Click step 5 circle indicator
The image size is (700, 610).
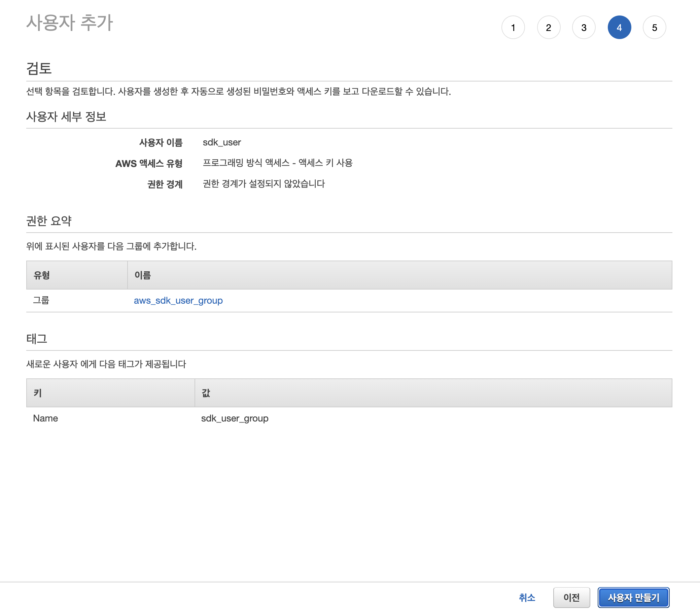654,28
